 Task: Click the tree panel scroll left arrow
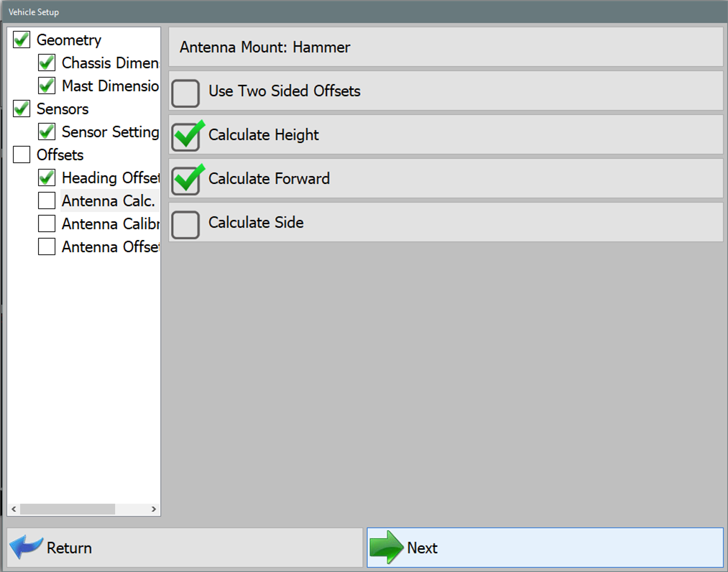(14, 509)
